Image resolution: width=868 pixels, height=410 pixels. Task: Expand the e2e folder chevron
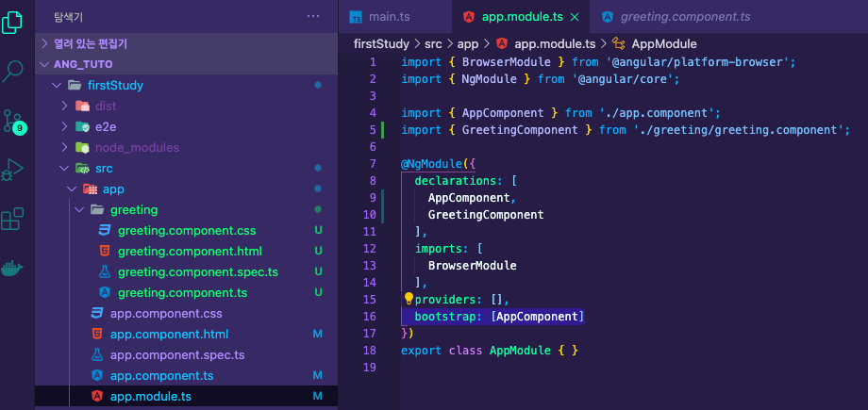pos(64,126)
